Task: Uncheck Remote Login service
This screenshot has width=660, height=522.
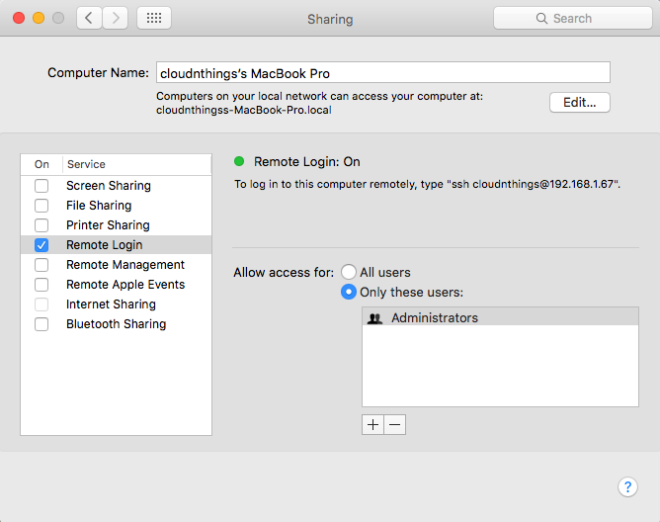Action: (x=42, y=245)
